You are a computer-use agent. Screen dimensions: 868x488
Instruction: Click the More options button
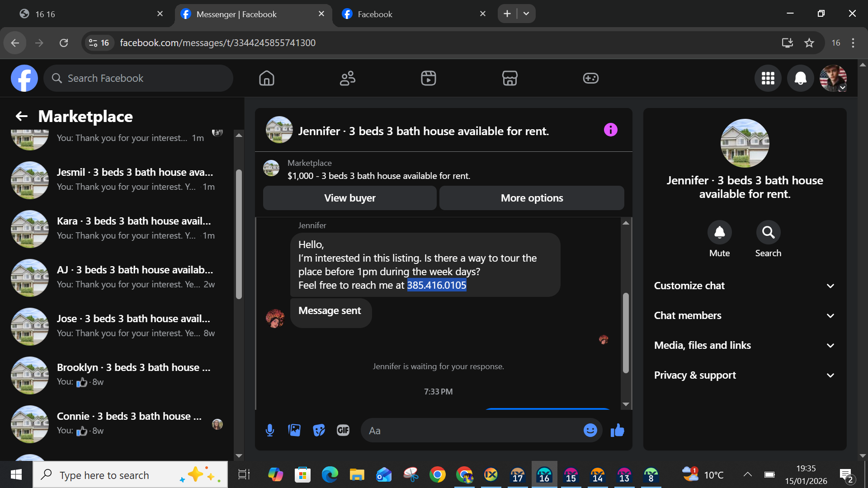[532, 198]
